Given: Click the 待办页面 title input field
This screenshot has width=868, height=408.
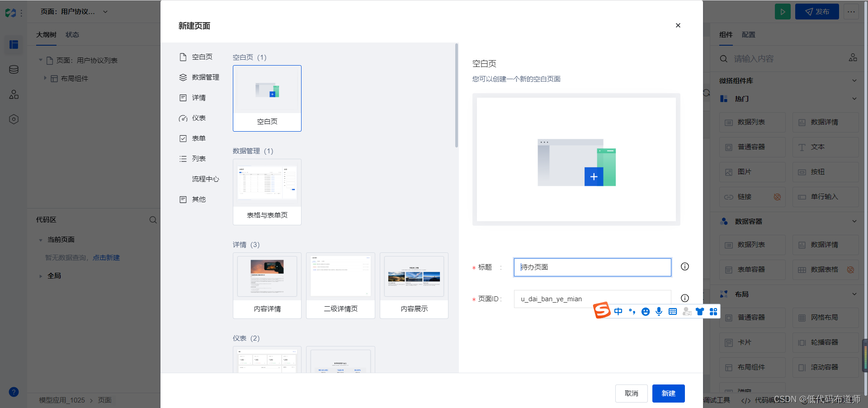Looking at the screenshot, I should coord(592,267).
